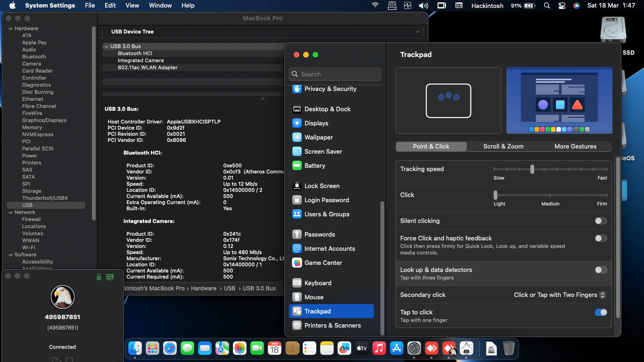Select Thunderbolt/USB4 in System Information sidebar
This screenshot has width=644, height=362.
tap(45, 198)
